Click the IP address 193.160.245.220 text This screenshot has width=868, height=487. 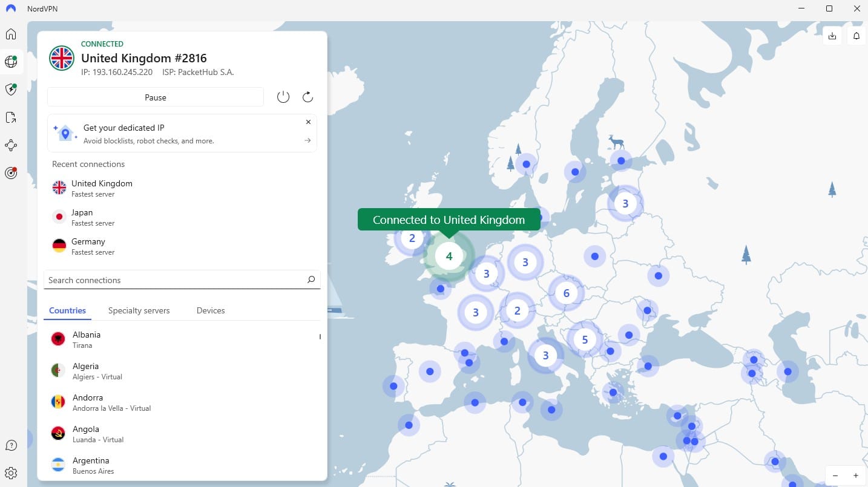pyautogui.click(x=117, y=72)
